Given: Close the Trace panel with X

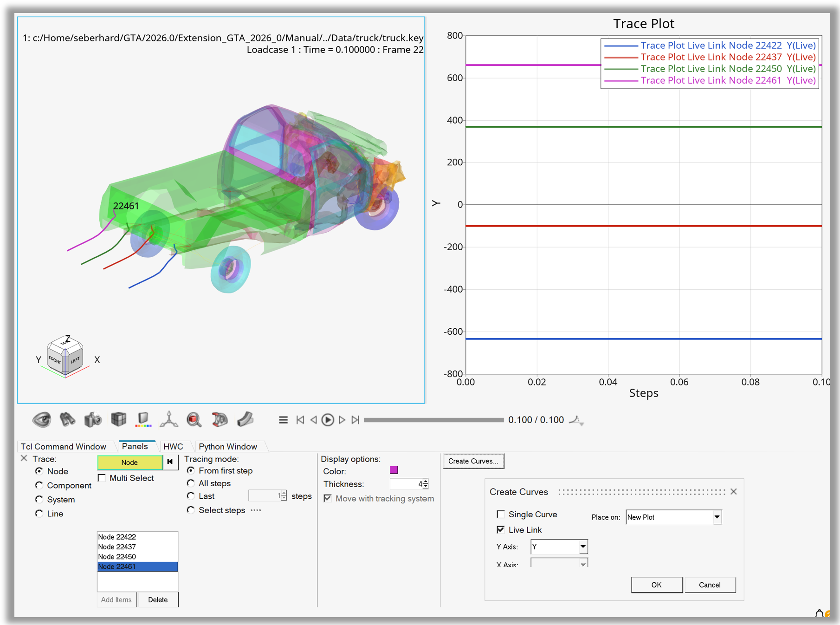Looking at the screenshot, I should point(24,458).
